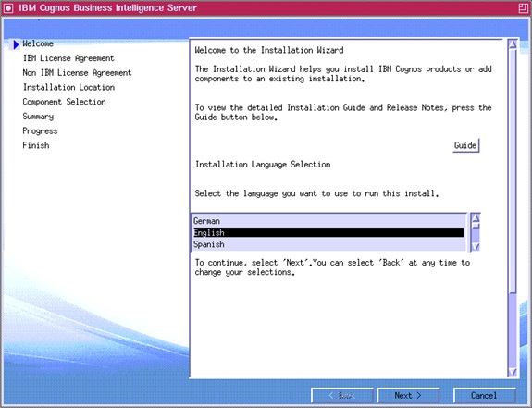Select IBM License Agreement step

click(x=68, y=58)
